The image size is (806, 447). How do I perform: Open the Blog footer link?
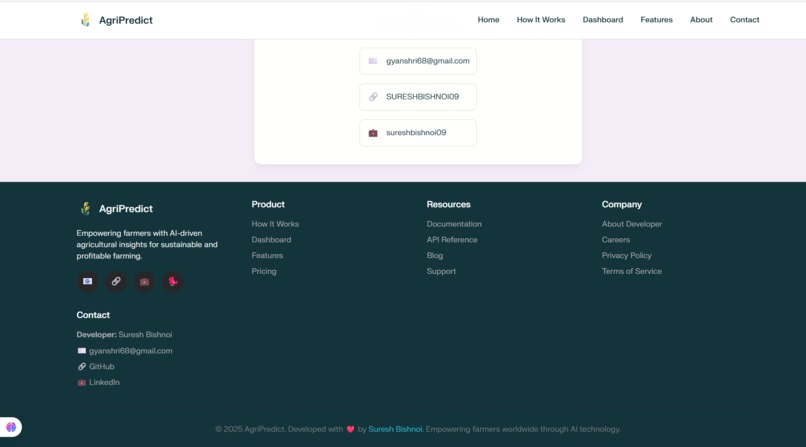click(x=435, y=255)
